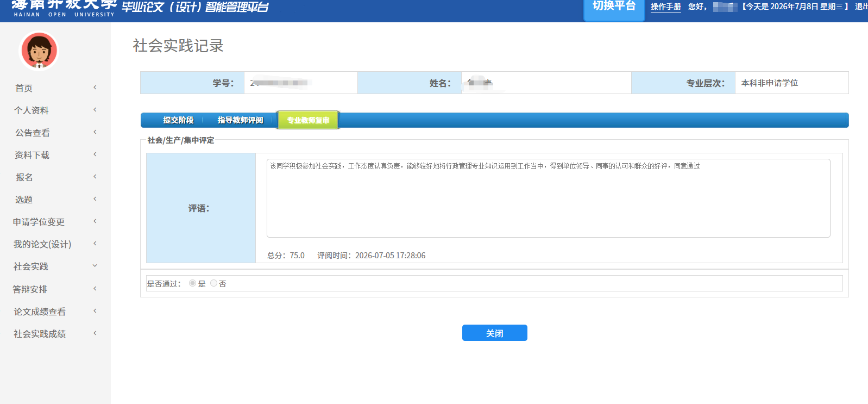Click the 关闭 button

pyautogui.click(x=494, y=333)
